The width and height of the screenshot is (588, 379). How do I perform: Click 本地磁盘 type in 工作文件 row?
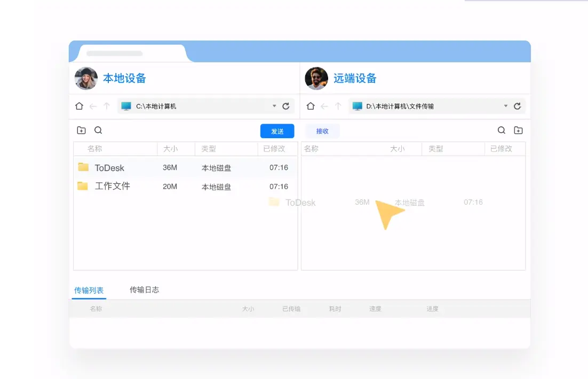(217, 187)
